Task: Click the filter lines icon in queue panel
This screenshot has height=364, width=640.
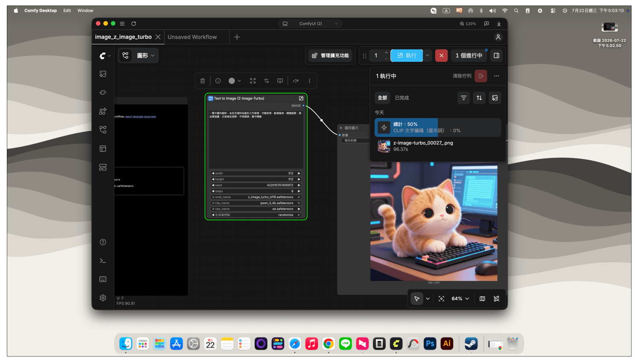Action: click(464, 98)
